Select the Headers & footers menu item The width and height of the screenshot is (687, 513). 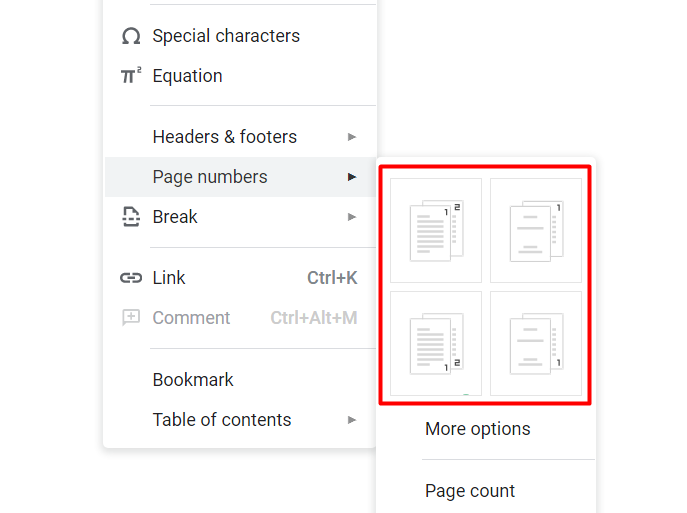224,137
